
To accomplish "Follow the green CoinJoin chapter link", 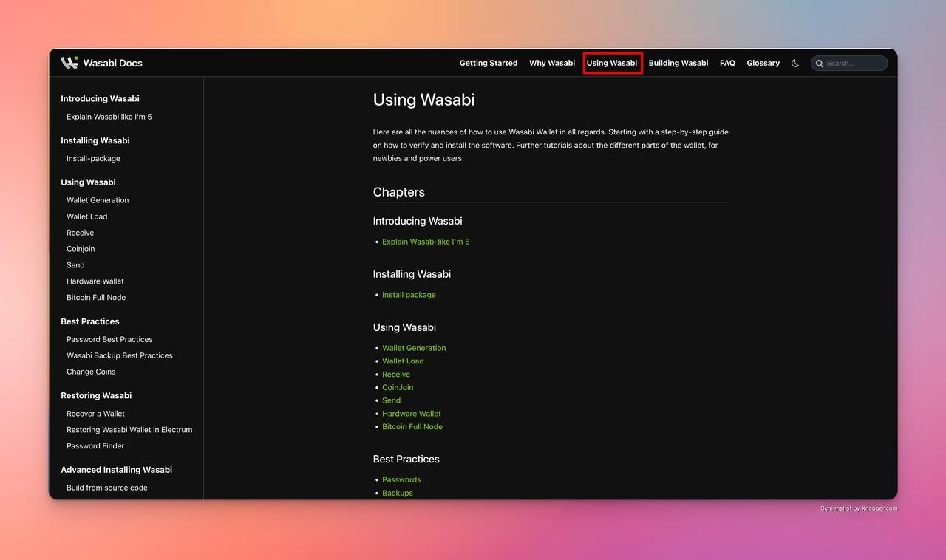I will tap(398, 388).
